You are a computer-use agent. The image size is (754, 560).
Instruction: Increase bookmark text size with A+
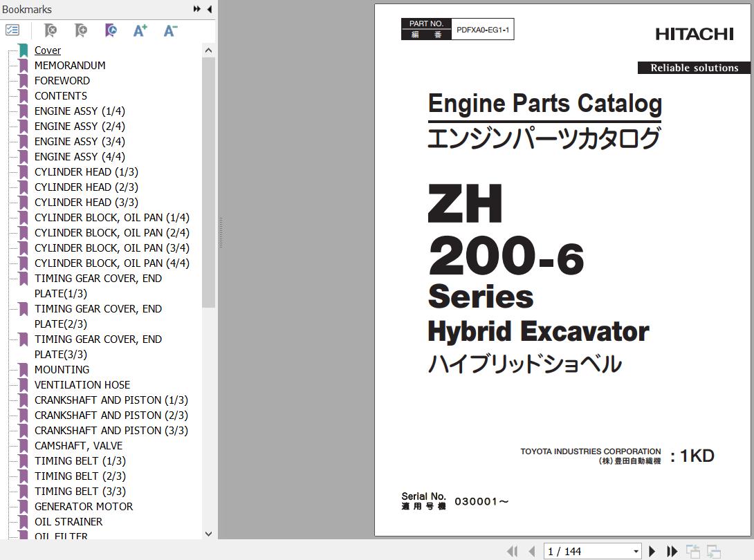click(140, 30)
